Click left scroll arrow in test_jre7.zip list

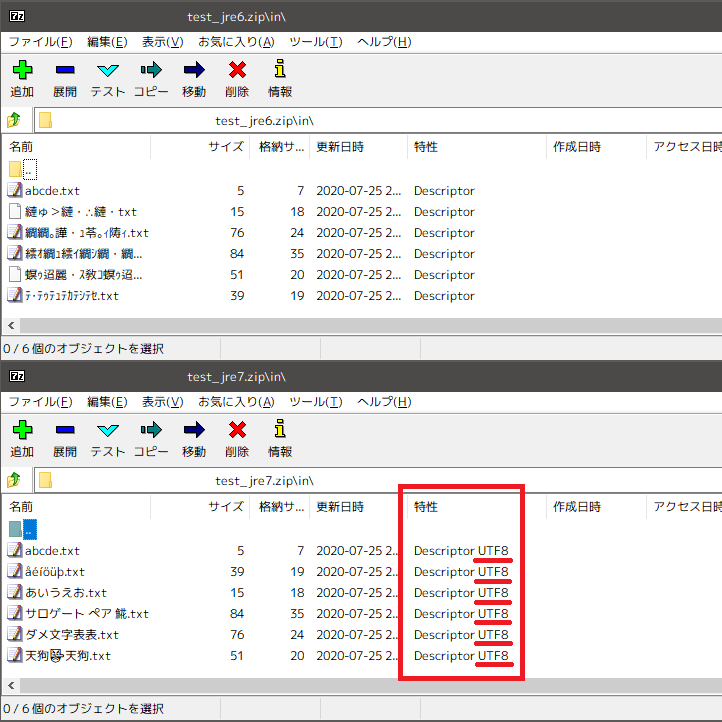coord(11,686)
